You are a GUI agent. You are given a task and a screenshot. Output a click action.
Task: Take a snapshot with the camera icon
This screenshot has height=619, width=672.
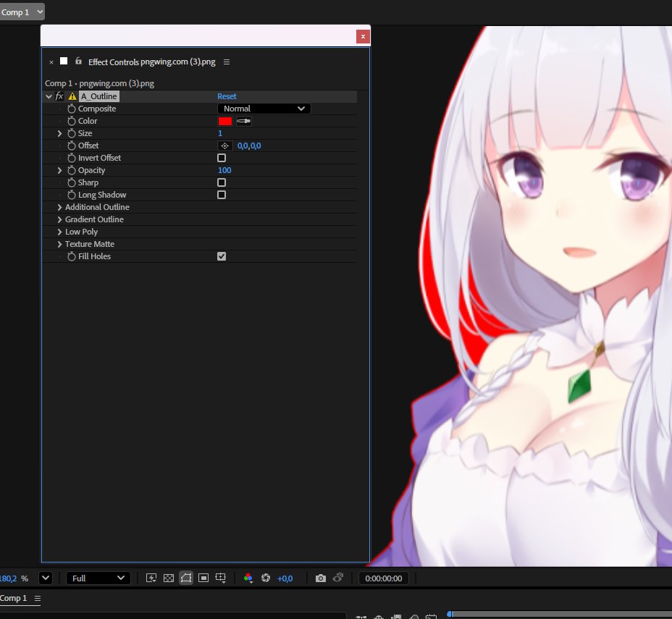point(321,578)
